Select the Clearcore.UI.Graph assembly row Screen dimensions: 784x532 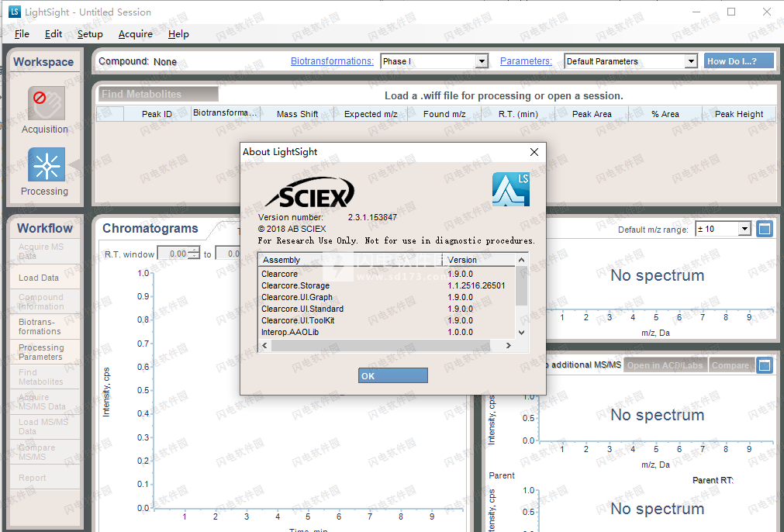point(387,297)
